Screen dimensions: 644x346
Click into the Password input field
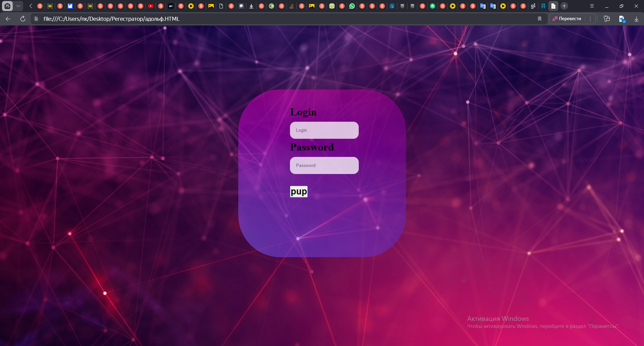pyautogui.click(x=324, y=165)
